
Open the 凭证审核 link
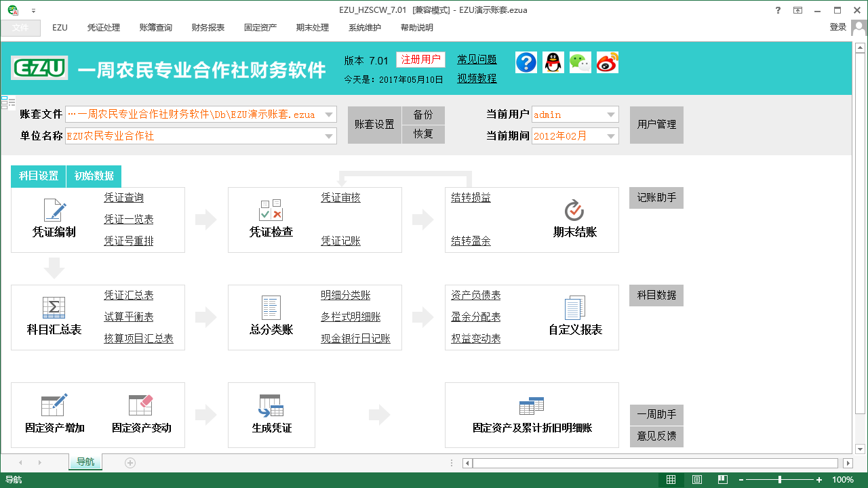340,198
